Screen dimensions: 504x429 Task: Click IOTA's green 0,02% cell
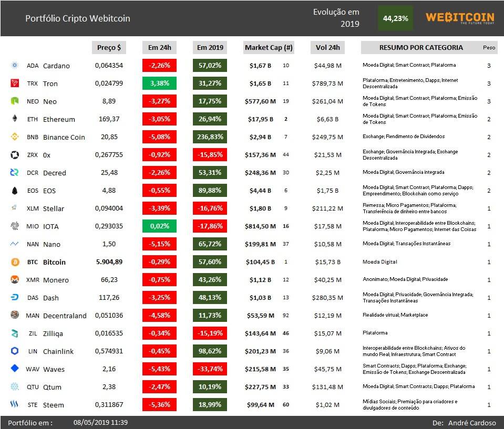point(159,226)
